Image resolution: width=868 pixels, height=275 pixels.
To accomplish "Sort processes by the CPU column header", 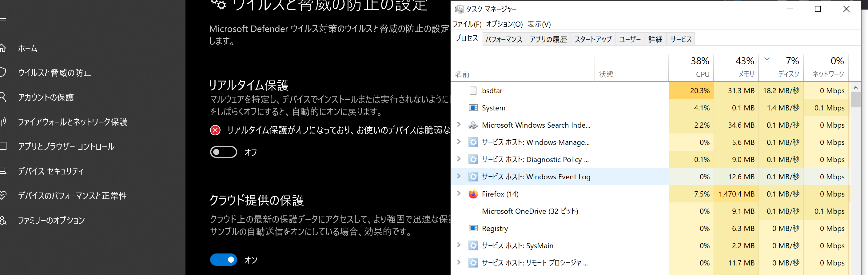I will (691, 67).
